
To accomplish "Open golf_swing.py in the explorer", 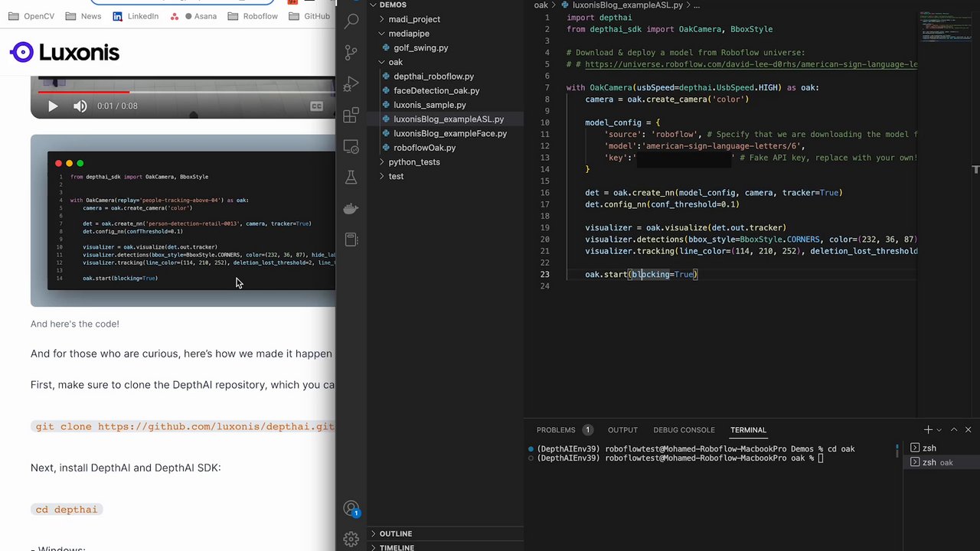I will pyautogui.click(x=420, y=47).
